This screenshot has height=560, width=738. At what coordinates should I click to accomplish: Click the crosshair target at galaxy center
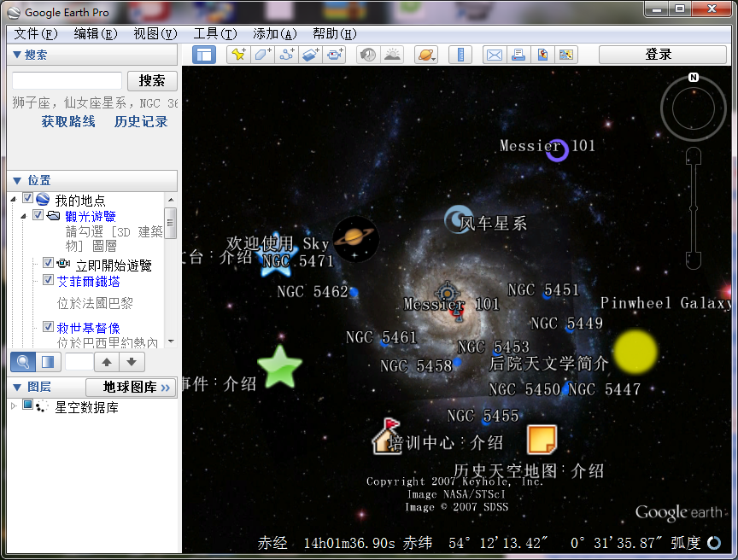click(447, 294)
